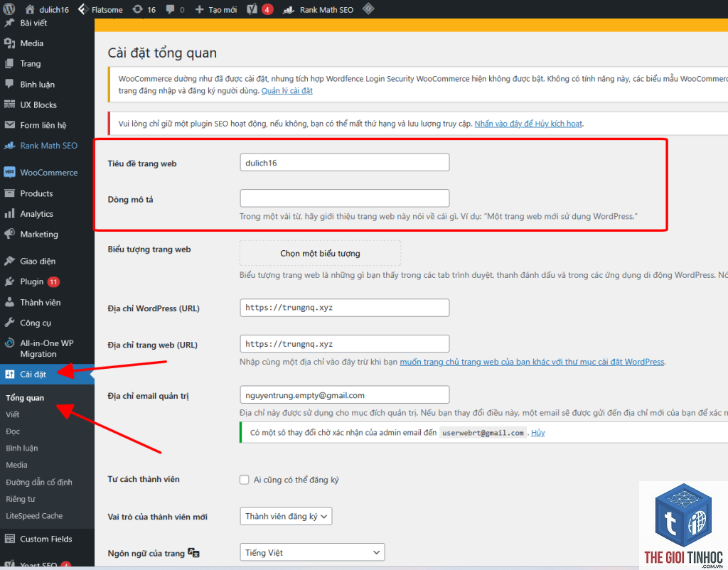Viewport: 728px width, 570px height.
Task: Open the dulich16 site home icon
Action: click(30, 9)
